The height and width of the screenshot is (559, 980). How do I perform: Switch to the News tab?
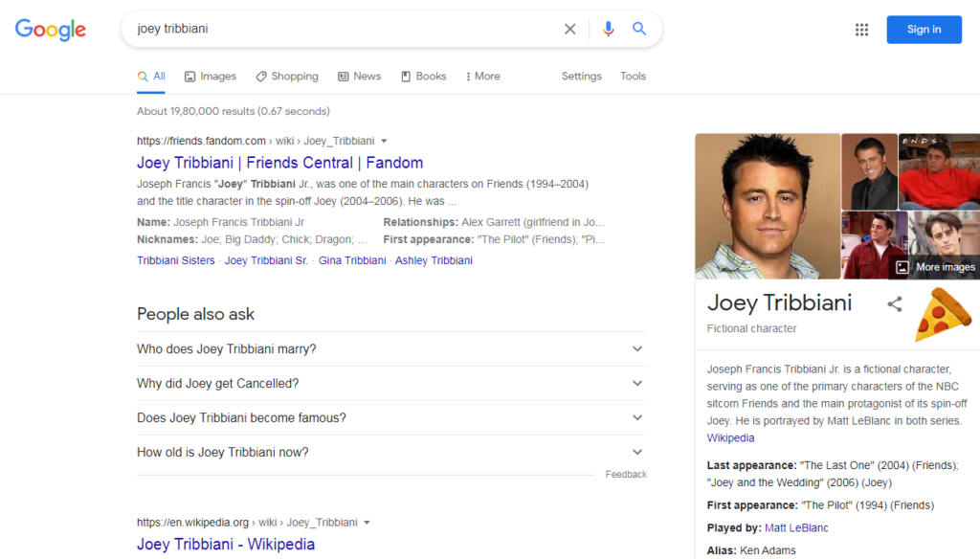click(360, 77)
